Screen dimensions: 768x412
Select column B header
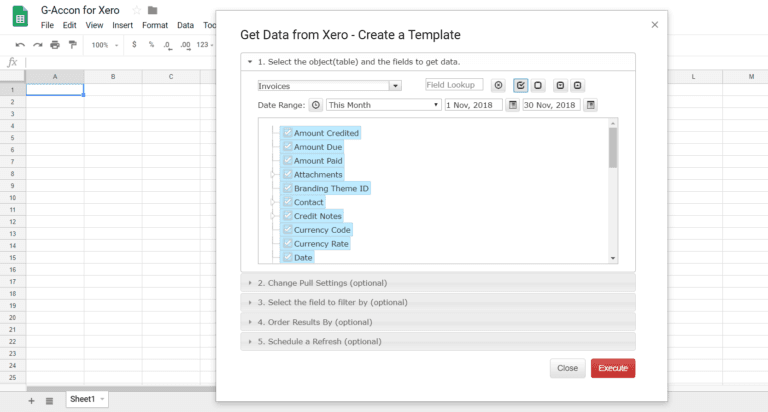click(x=113, y=76)
